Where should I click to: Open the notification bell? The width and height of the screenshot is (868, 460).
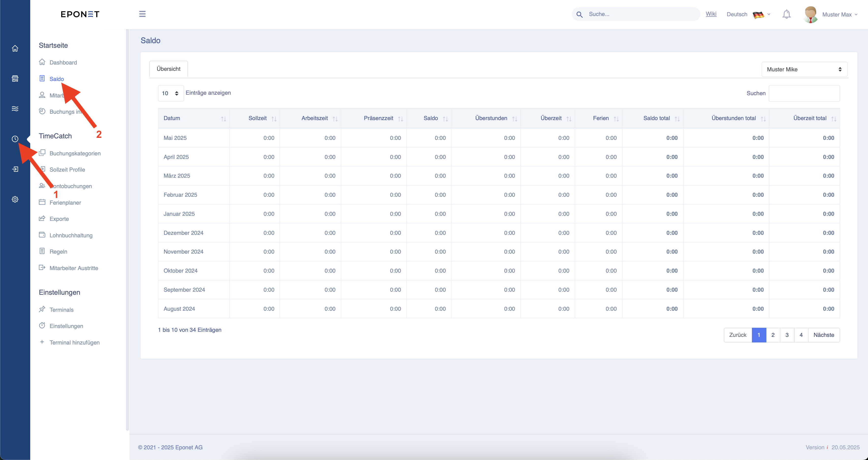coord(786,14)
